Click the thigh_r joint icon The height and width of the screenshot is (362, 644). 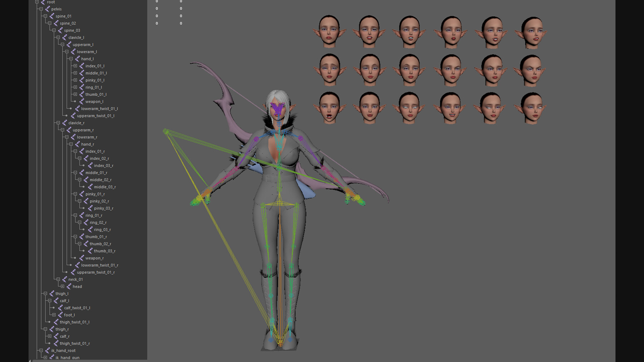(x=52, y=329)
